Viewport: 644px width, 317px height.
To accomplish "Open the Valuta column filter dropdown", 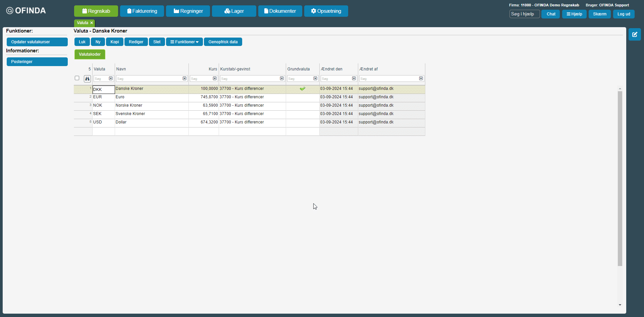I will (111, 78).
